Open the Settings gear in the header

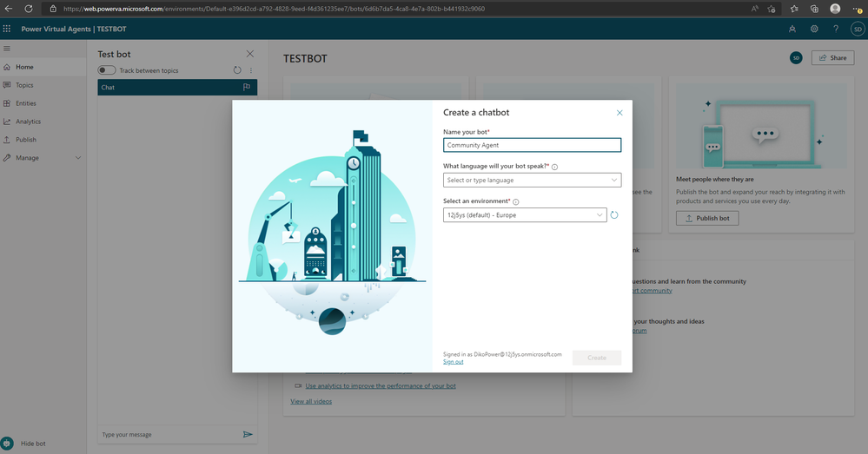click(814, 29)
